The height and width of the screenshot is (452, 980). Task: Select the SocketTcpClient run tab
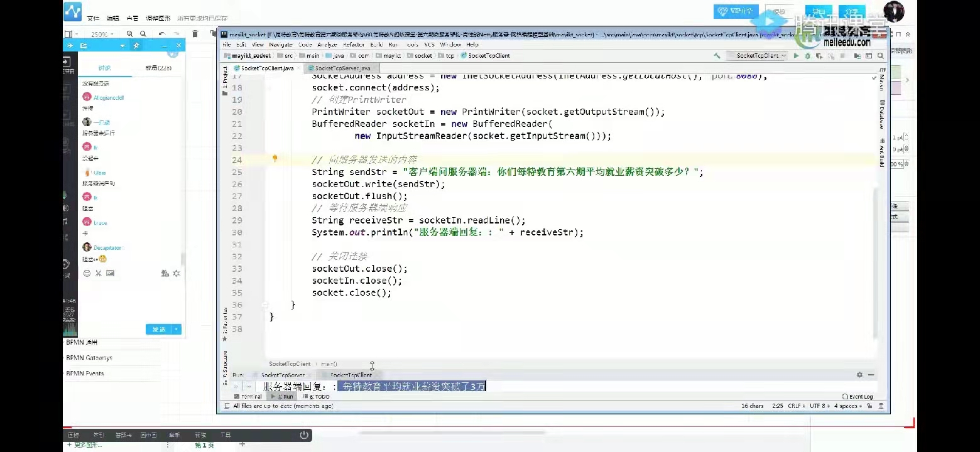pos(350,375)
